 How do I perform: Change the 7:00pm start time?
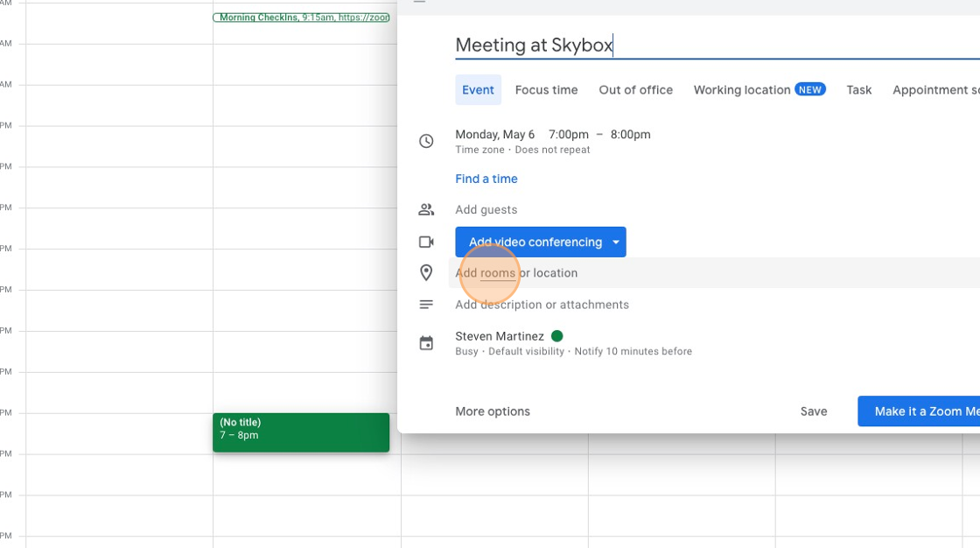point(569,135)
